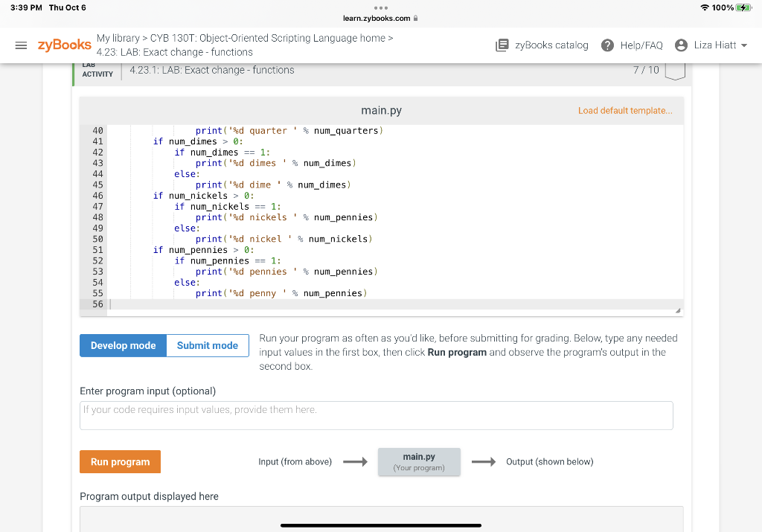Switch to Submit mode
Viewport: 762px width, 532px height.
[208, 345]
